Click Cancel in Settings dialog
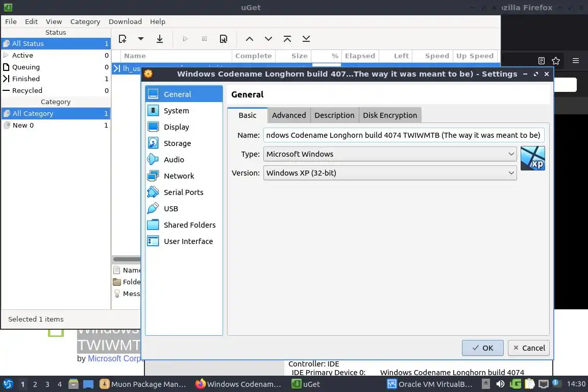This screenshot has width=588, height=392. click(529, 348)
